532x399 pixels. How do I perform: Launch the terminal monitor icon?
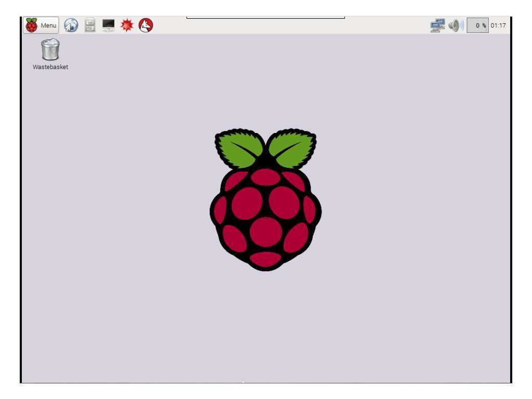108,25
